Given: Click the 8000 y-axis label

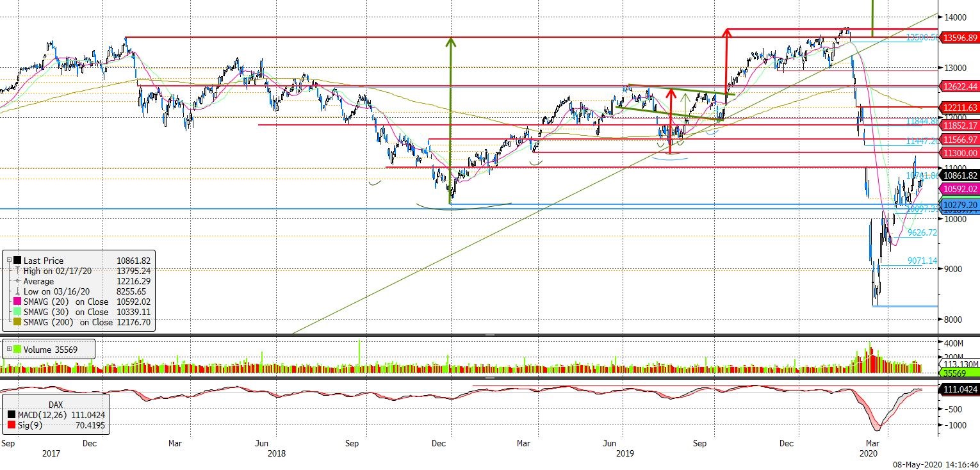Looking at the screenshot, I should (952, 320).
